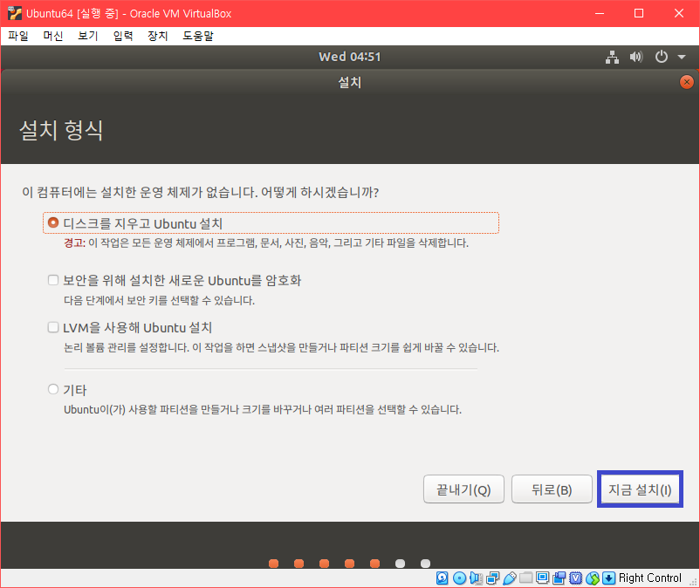Viewport: 700px width, 588px height.
Task: Click the CPU virtualization status icon
Action: click(x=575, y=578)
